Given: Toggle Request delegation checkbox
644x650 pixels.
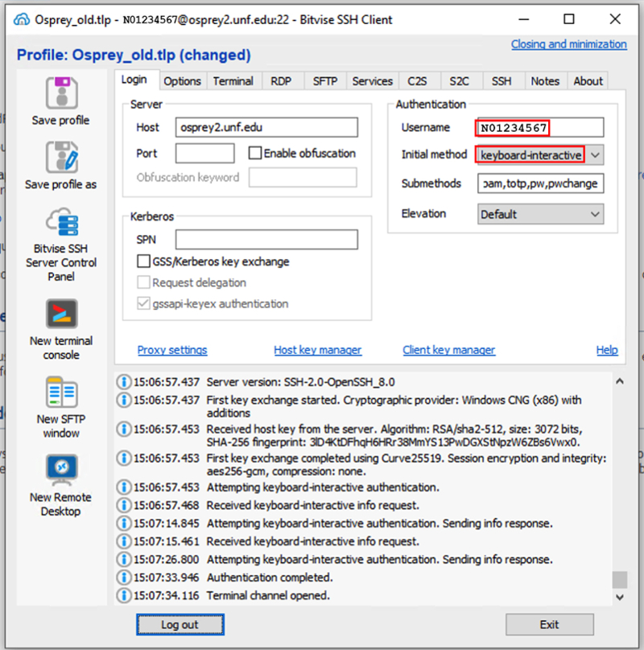Looking at the screenshot, I should click(143, 282).
